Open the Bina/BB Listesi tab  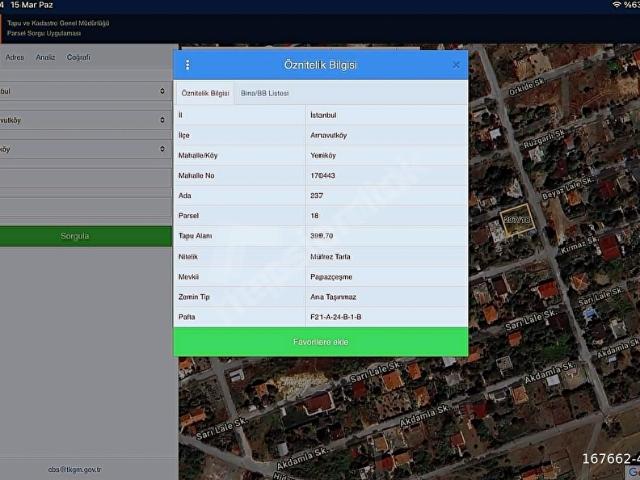[x=265, y=93]
